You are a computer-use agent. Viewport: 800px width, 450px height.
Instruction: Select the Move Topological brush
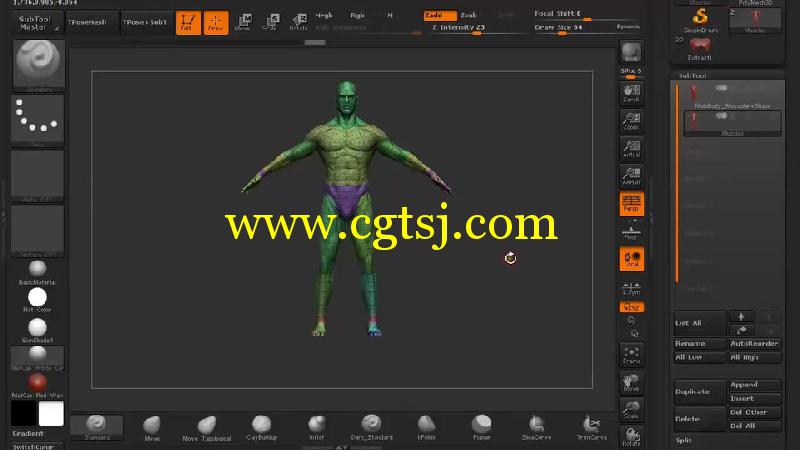tap(207, 428)
